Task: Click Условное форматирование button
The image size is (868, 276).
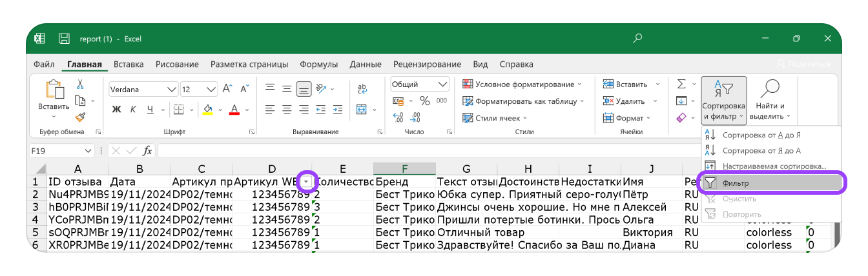Action: 522,84
